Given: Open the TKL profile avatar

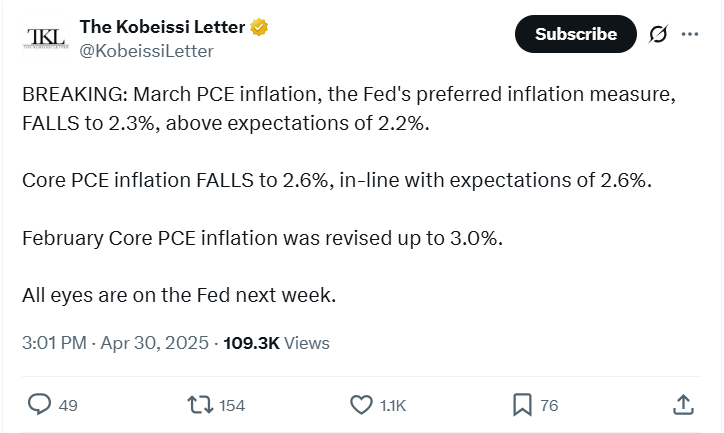Looking at the screenshot, I should click(x=45, y=37).
